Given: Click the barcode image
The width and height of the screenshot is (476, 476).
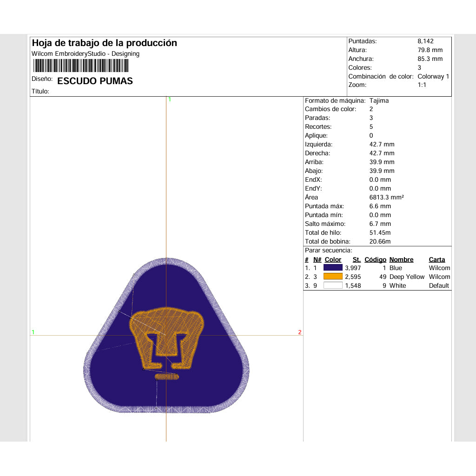Looking at the screenshot, I should click(x=81, y=66).
